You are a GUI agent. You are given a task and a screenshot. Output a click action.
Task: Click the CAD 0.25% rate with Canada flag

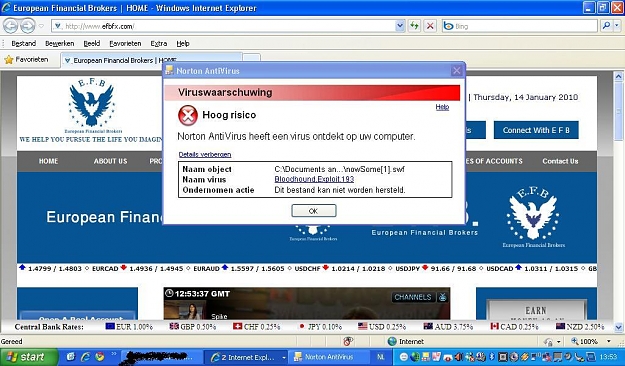(x=514, y=327)
